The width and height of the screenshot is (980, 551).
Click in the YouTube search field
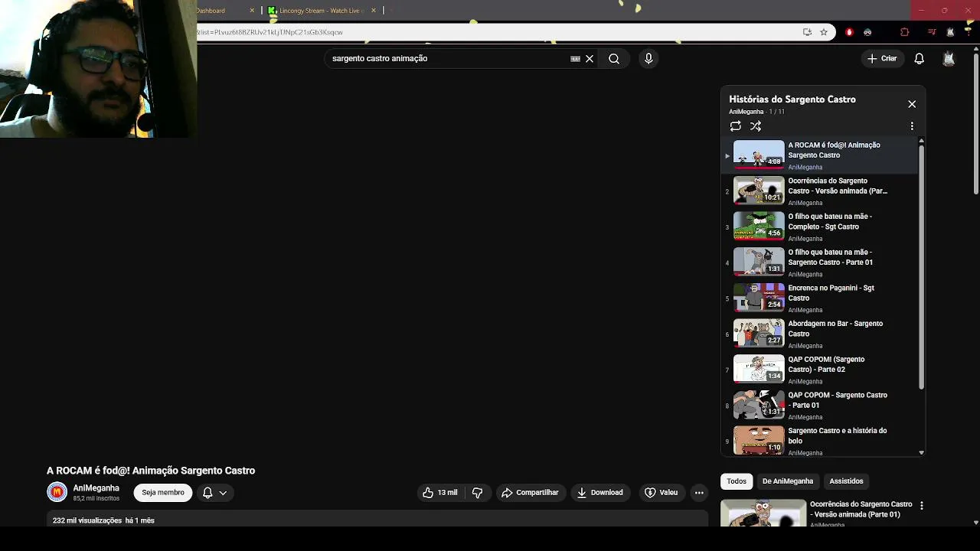(x=448, y=59)
